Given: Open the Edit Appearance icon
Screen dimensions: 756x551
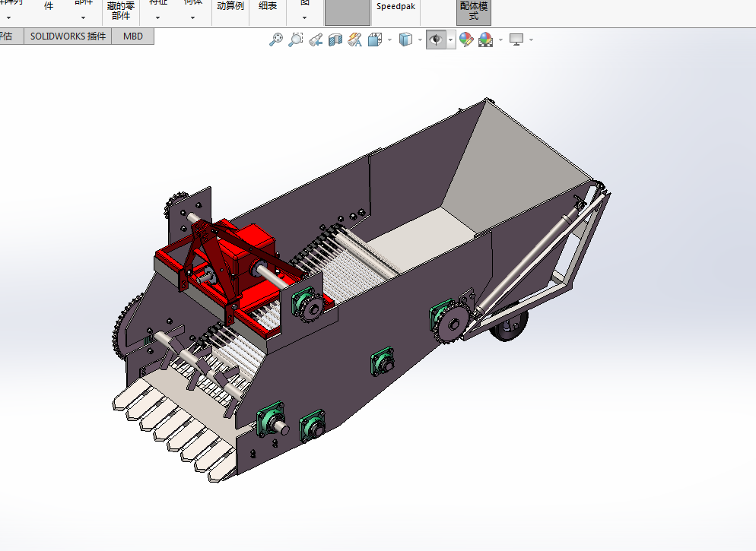Looking at the screenshot, I should pyautogui.click(x=466, y=40).
